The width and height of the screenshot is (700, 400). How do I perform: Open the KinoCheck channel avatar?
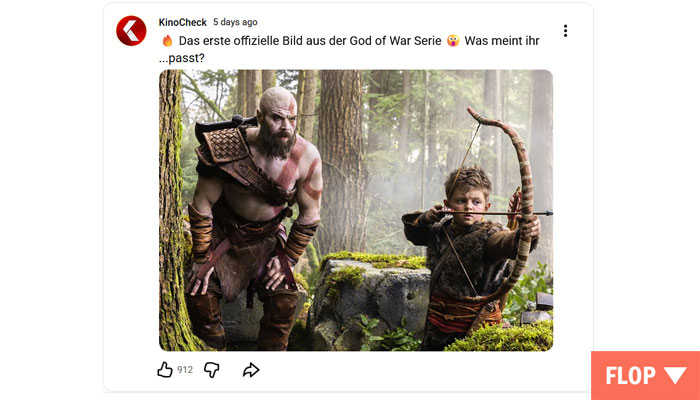click(131, 31)
